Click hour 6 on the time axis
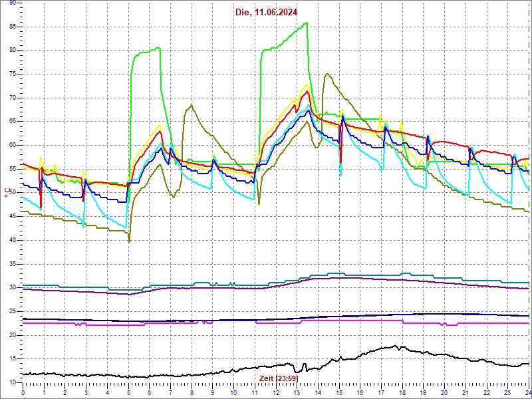 150,392
